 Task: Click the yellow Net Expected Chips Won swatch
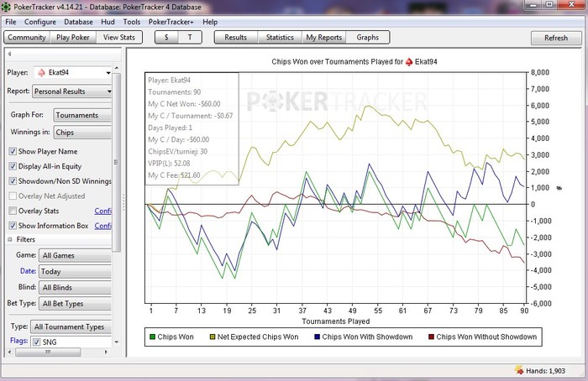pyautogui.click(x=213, y=337)
